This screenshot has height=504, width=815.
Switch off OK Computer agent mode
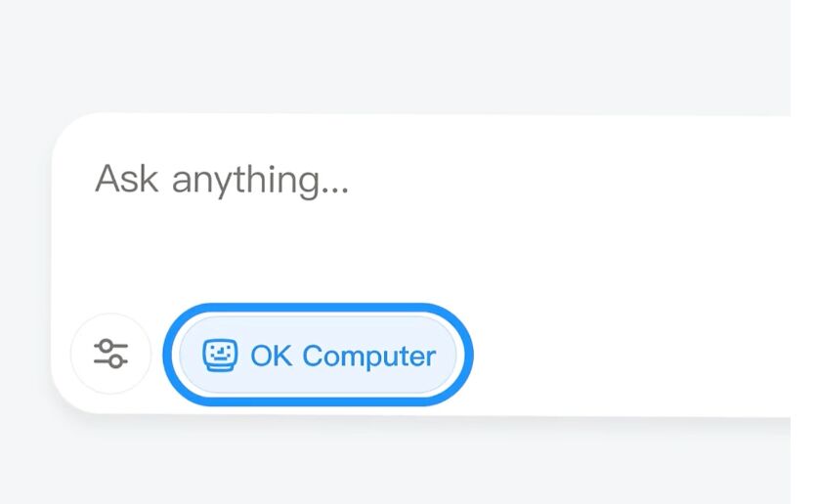point(318,355)
